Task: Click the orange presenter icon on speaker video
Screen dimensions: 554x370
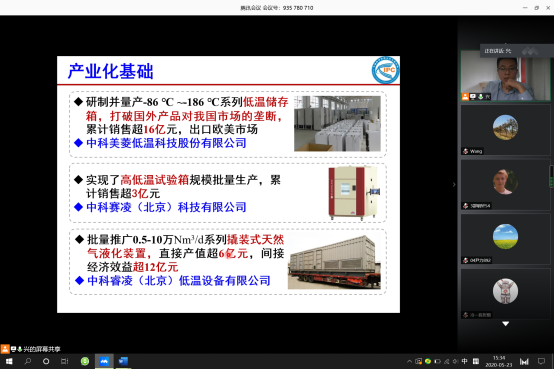Action: (x=465, y=96)
